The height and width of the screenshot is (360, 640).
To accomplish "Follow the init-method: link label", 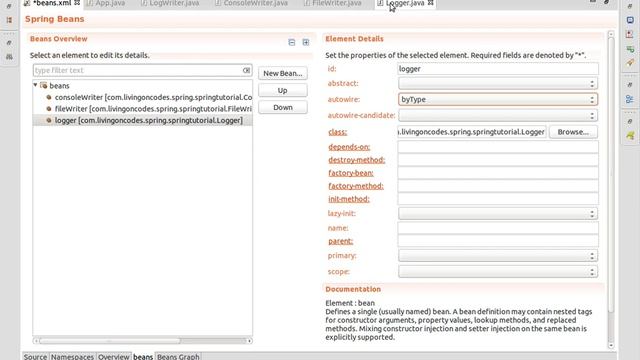I will tap(349, 199).
